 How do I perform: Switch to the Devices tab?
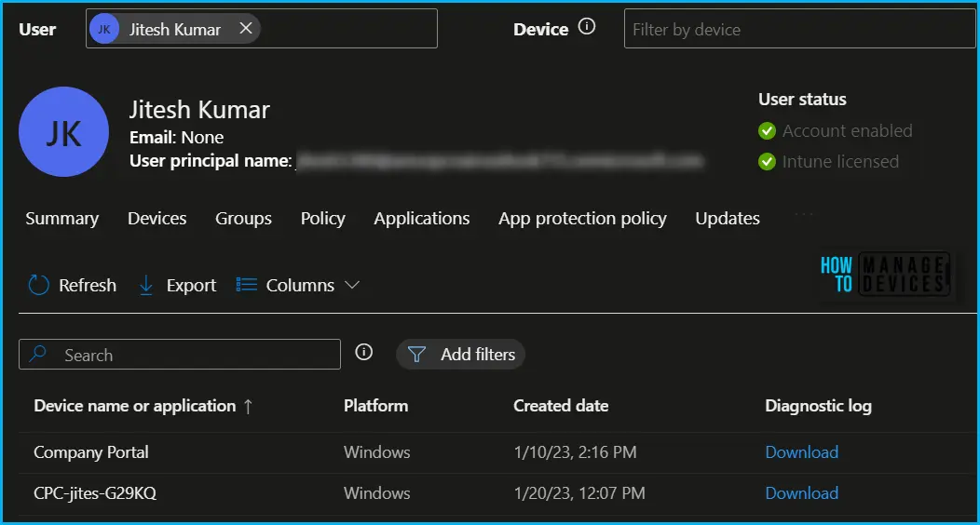(x=157, y=219)
